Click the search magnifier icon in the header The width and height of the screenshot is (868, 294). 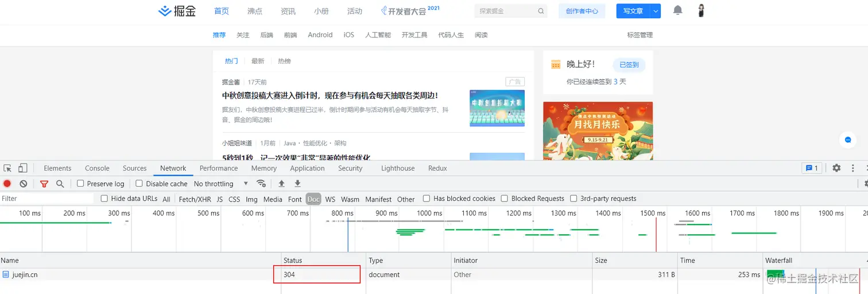(x=541, y=11)
